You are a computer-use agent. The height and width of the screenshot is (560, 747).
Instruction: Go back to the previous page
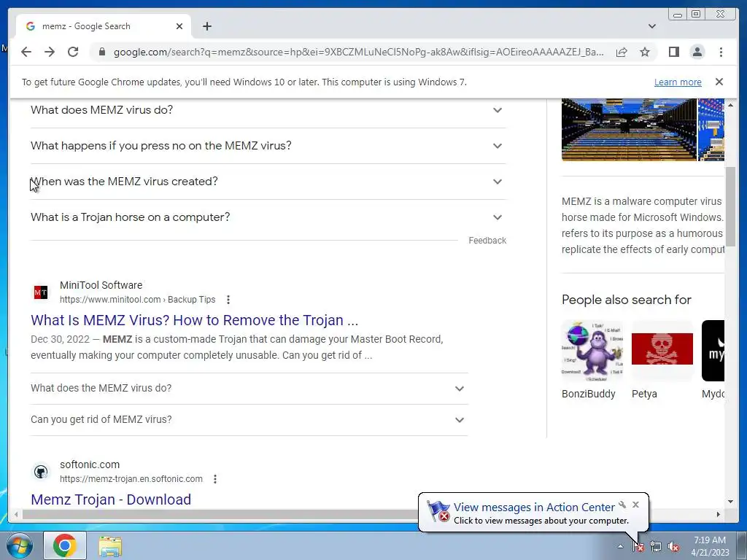click(26, 52)
